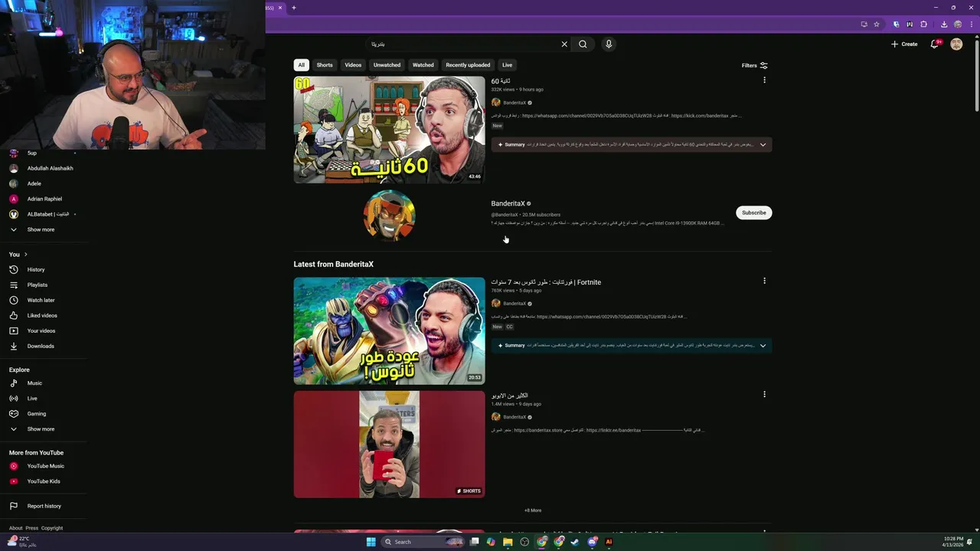Viewport: 980px width, 551px height.
Task: Start voice search with microphone icon
Action: click(609, 44)
